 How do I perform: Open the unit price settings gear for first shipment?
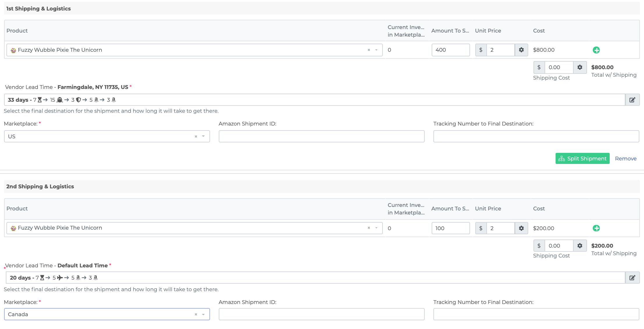tap(521, 50)
